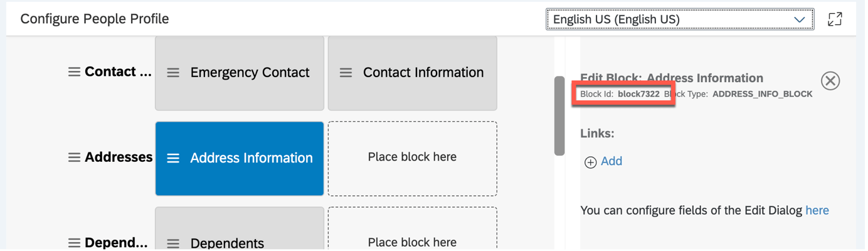Click the Address Information block handle icon
The height and width of the screenshot is (251, 868).
point(173,158)
